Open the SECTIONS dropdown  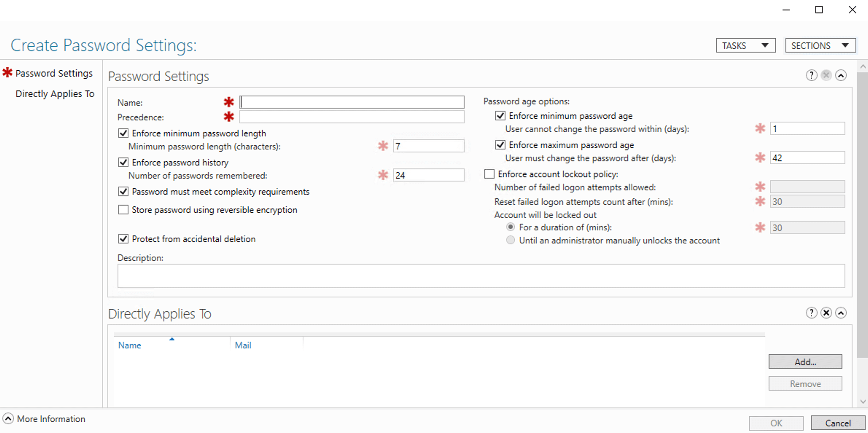(x=820, y=45)
